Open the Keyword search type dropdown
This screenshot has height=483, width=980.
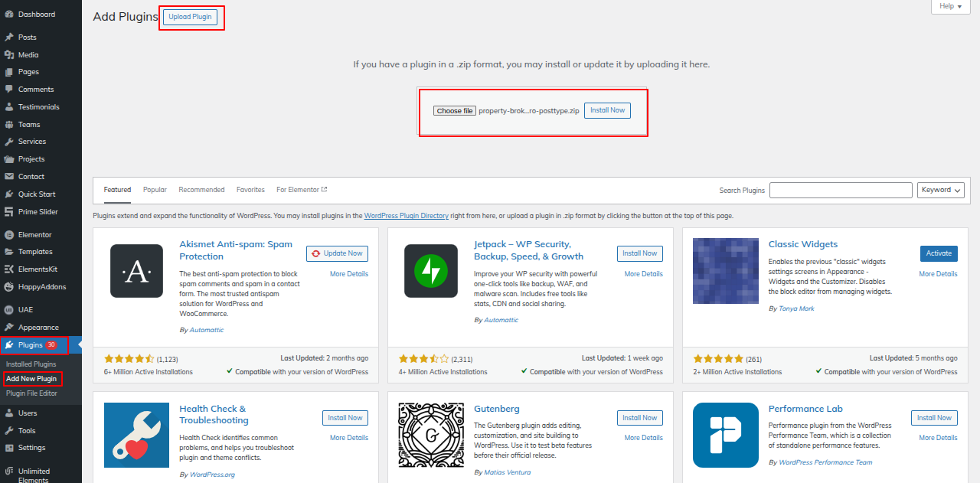point(940,191)
